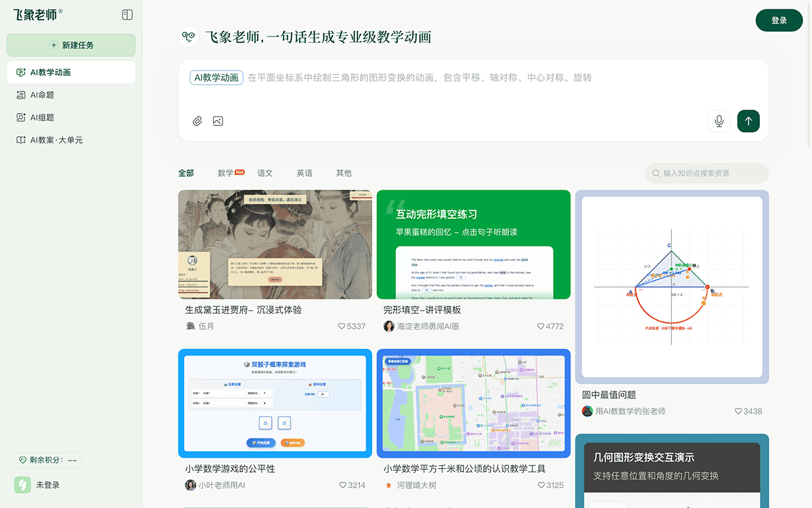Select the AI教学动画 sidebar icon
The width and height of the screenshot is (812, 508).
click(22, 72)
